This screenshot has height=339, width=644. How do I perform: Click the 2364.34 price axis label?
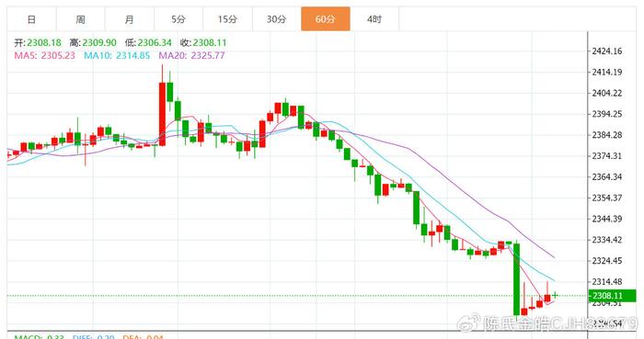pyautogui.click(x=607, y=176)
